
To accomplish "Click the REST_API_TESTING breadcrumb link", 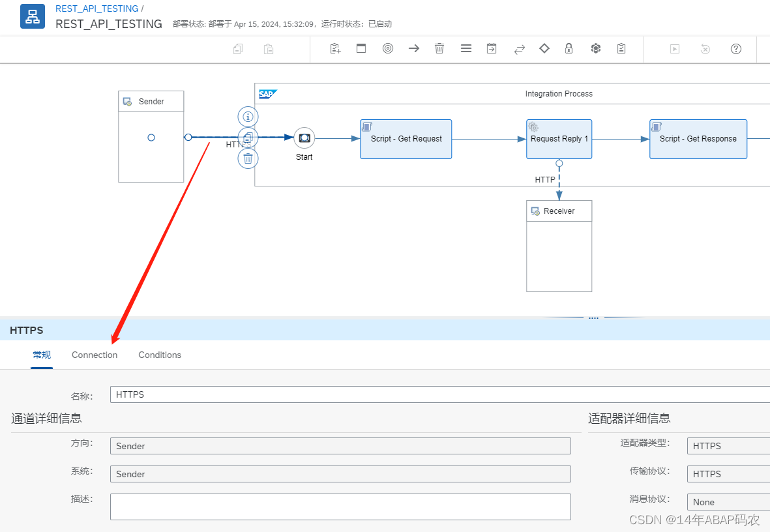I will tap(96, 8).
